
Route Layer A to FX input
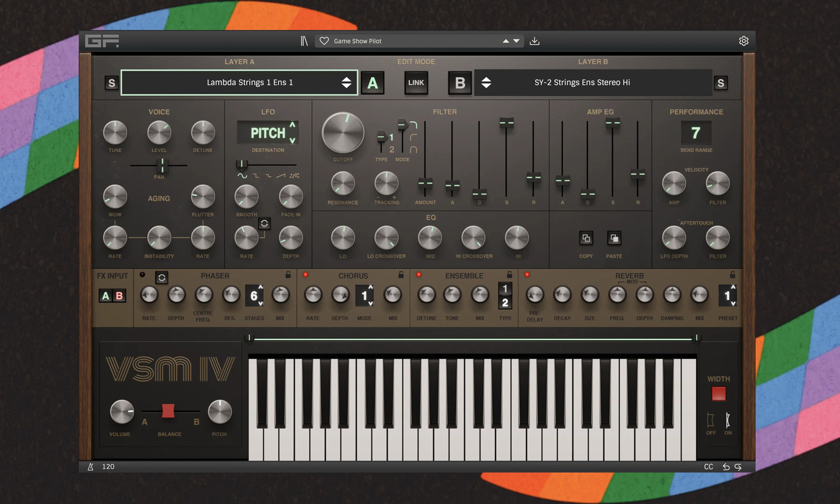click(x=106, y=296)
